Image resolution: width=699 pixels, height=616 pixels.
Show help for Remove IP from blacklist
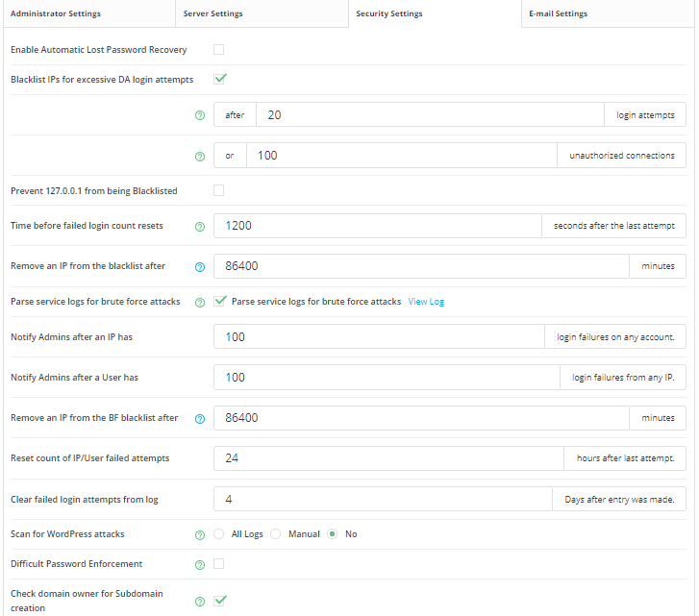200,267
